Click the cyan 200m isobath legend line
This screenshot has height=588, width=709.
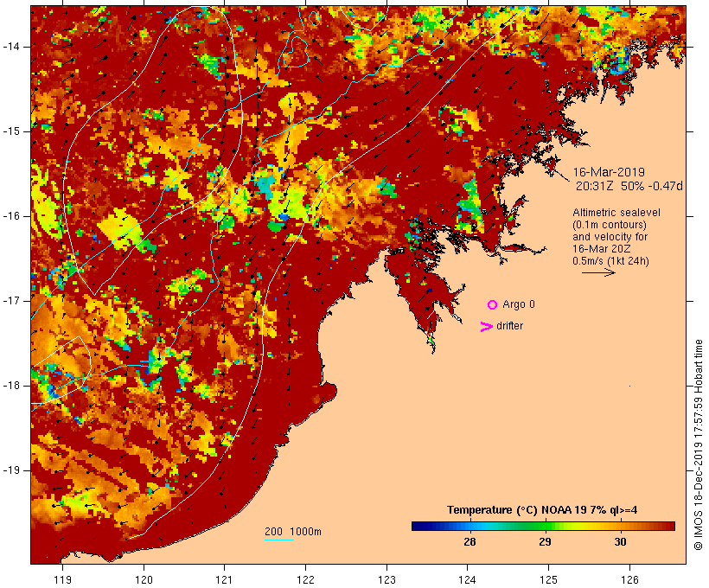[x=279, y=540]
